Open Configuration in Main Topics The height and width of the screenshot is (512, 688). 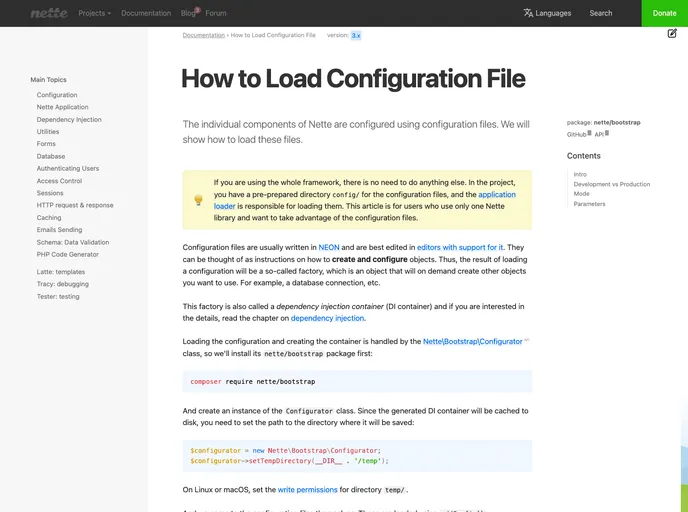click(x=57, y=95)
